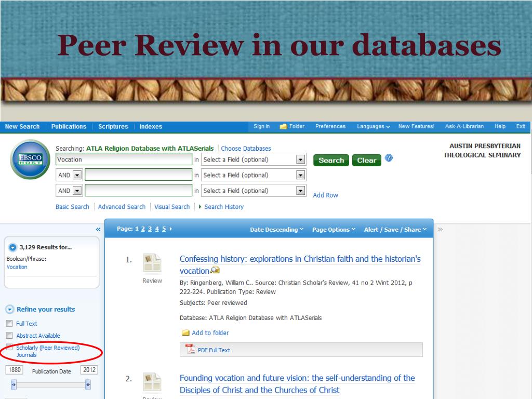Image resolution: width=532 pixels, height=399 pixels.
Task: Check the Abstract Available limiter
Action: tap(9, 336)
